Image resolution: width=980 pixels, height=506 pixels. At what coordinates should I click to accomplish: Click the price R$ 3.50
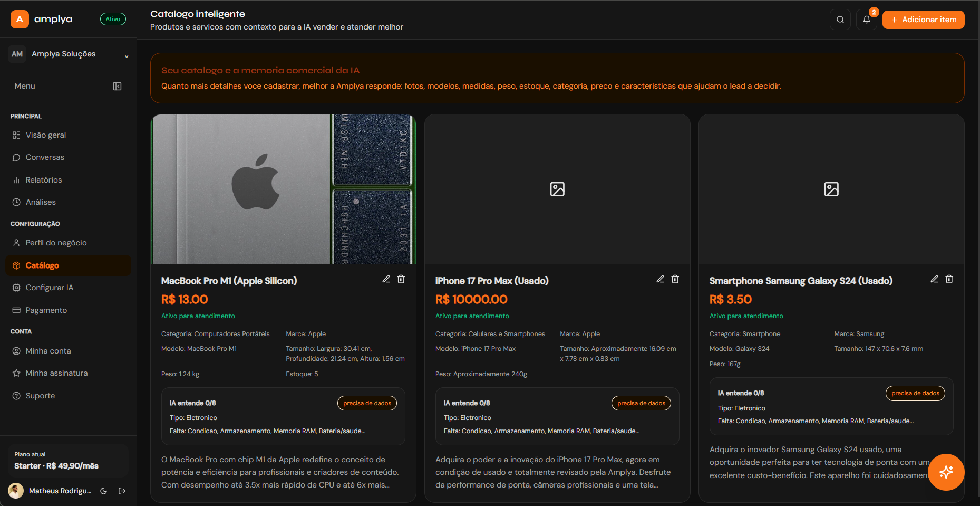(x=731, y=299)
